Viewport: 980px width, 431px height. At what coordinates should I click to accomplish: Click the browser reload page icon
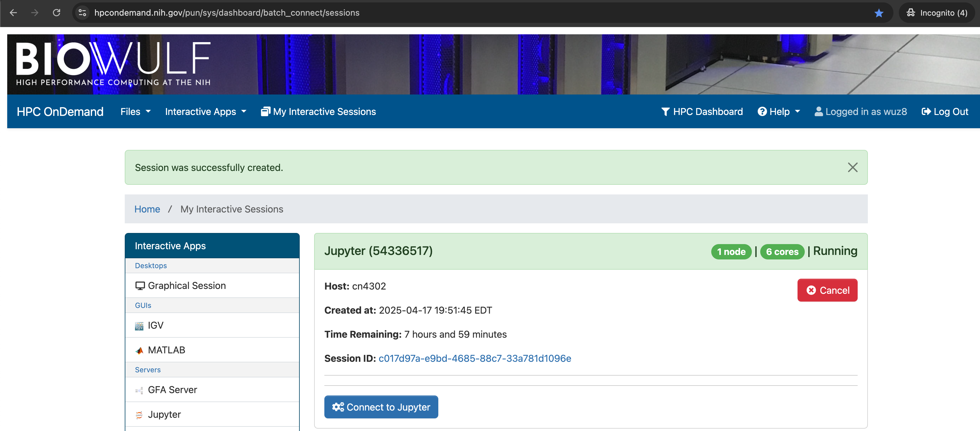(x=56, y=13)
